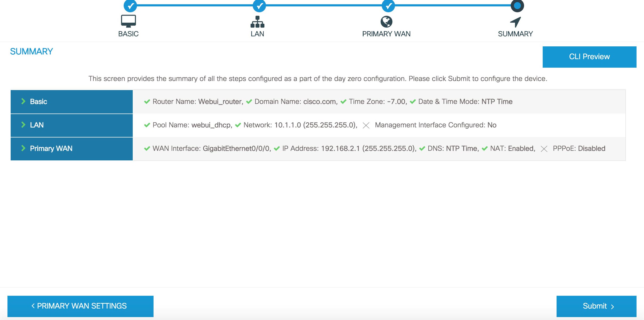644x320 pixels.
Task: Go to the LAN wizard step label
Action: (x=257, y=34)
